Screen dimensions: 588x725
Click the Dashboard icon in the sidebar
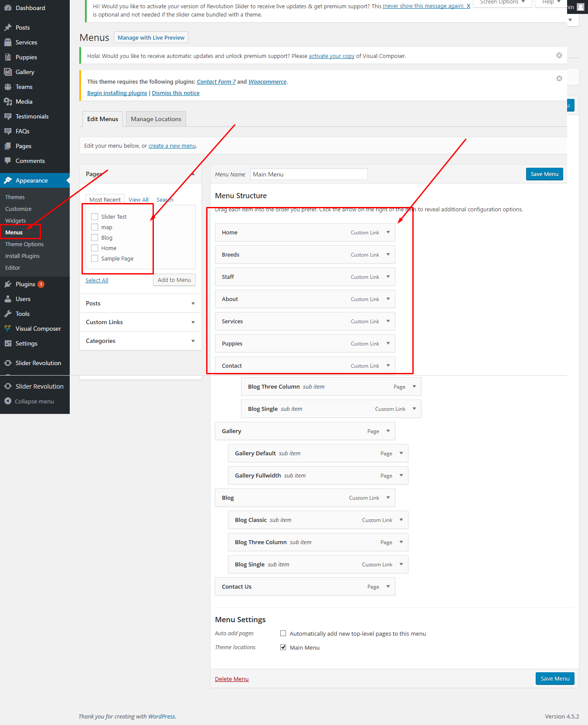point(8,8)
